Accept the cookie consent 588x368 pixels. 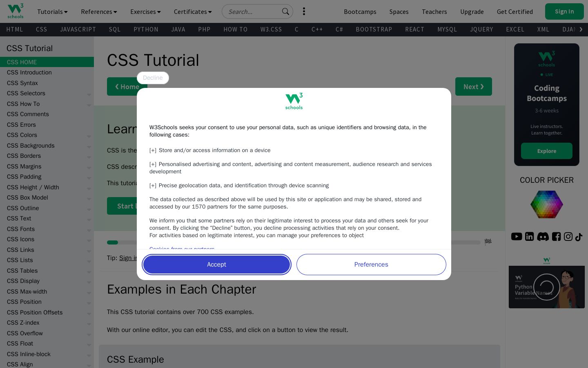point(216,265)
